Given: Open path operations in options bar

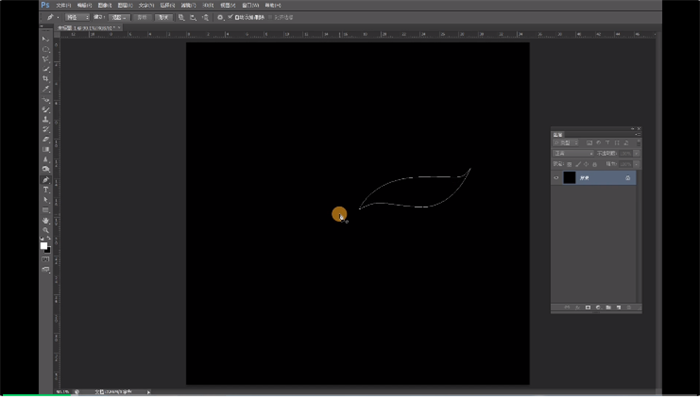Looking at the screenshot, I should (x=182, y=17).
